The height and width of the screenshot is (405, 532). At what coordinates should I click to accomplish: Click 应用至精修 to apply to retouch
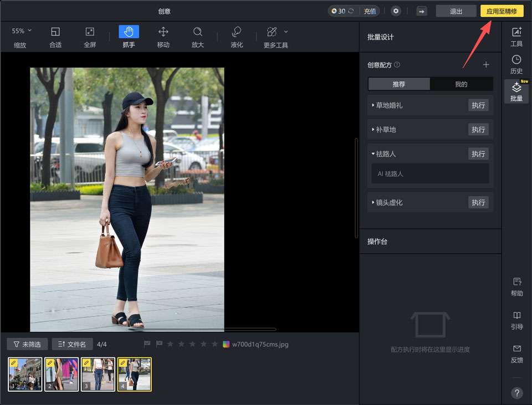[502, 11]
